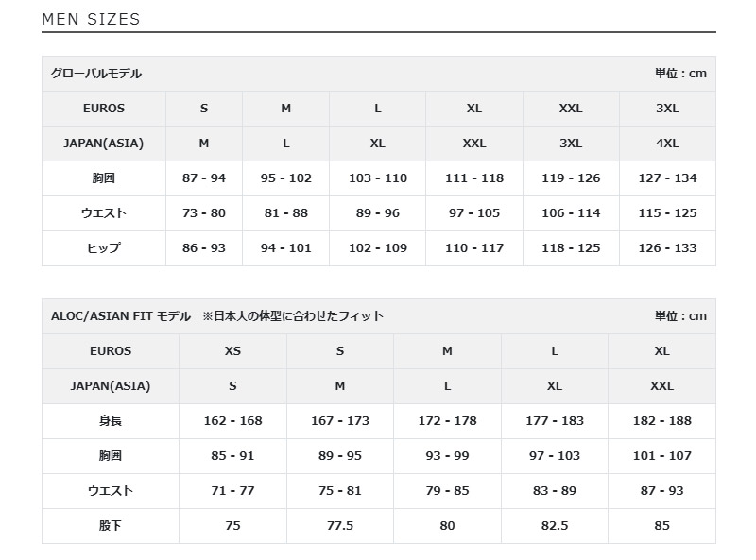Click the ヒップ row label

click(x=104, y=248)
